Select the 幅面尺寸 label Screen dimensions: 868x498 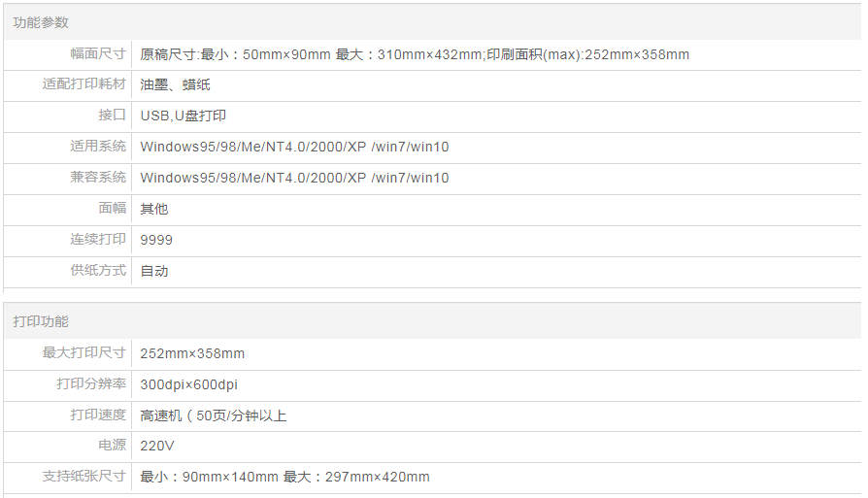point(98,53)
